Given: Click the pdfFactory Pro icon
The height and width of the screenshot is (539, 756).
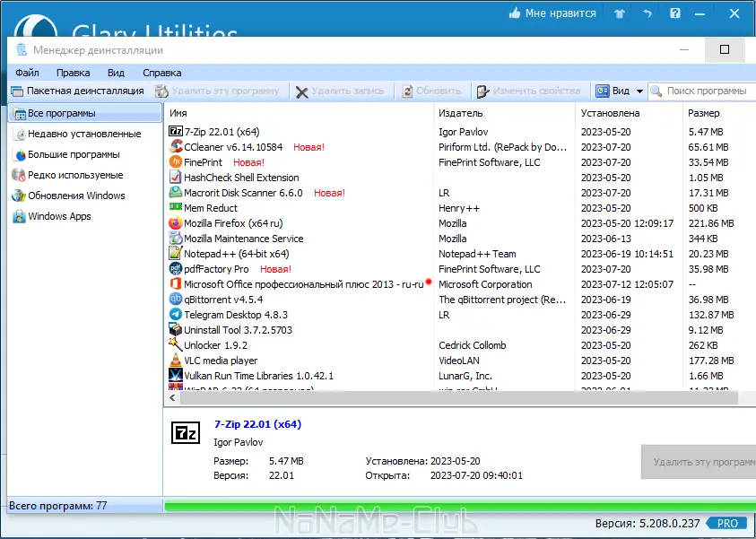Looking at the screenshot, I should [176, 269].
